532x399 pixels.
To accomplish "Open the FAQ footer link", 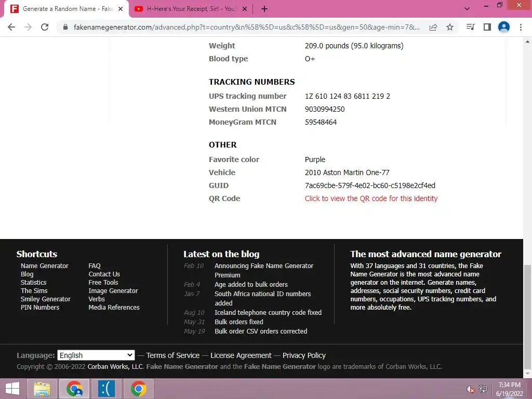I will coord(95,265).
